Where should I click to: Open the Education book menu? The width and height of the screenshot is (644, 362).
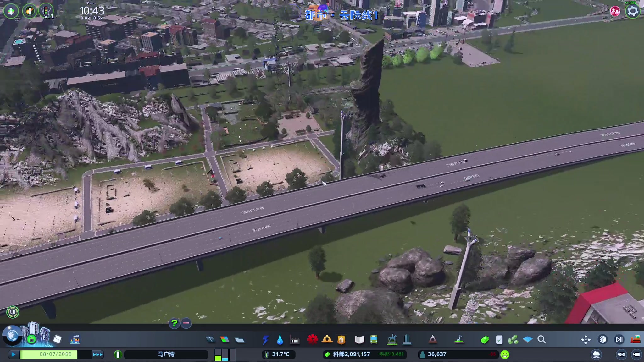(359, 340)
